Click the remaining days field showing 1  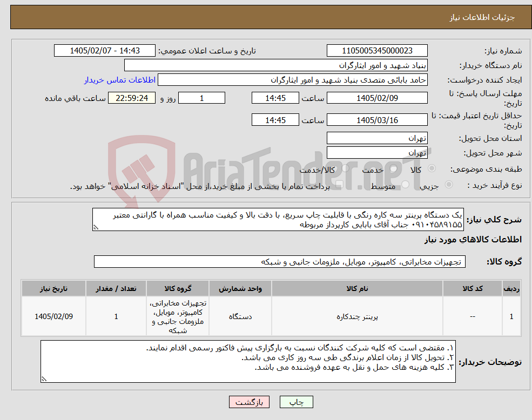coord(201,98)
